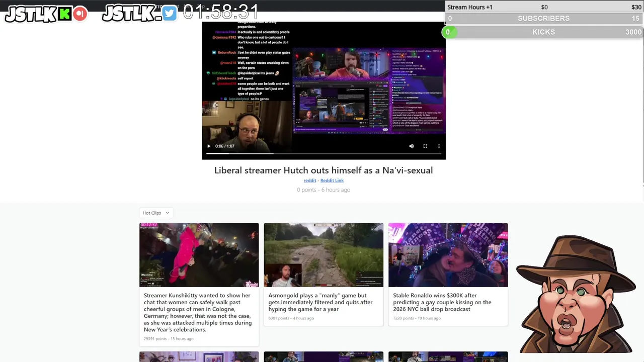Click the 01:58:31 stream timer

point(220,12)
